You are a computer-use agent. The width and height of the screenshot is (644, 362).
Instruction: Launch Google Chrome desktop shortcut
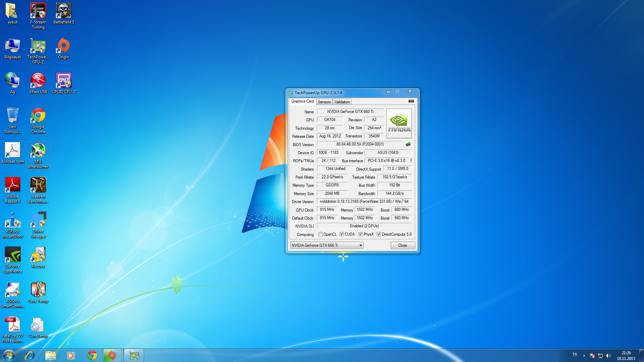pyautogui.click(x=38, y=121)
